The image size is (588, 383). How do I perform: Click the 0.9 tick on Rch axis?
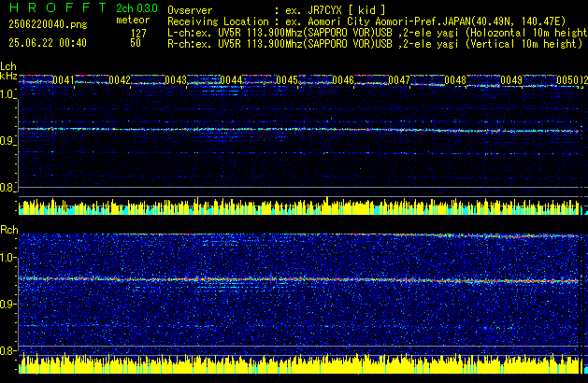click(7, 304)
